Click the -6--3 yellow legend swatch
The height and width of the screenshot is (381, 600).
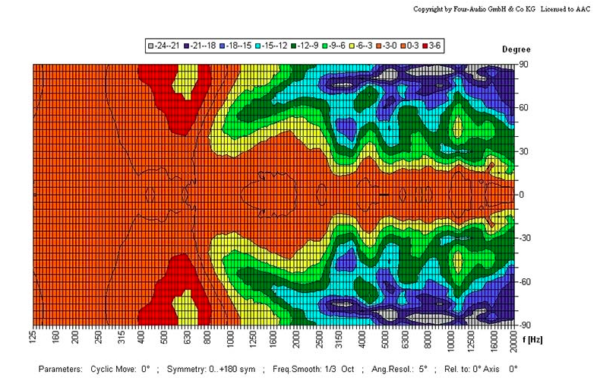[351, 46]
